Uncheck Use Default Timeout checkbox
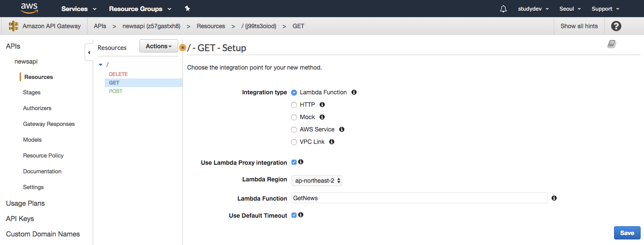This screenshot has height=245, width=644. pyautogui.click(x=294, y=215)
